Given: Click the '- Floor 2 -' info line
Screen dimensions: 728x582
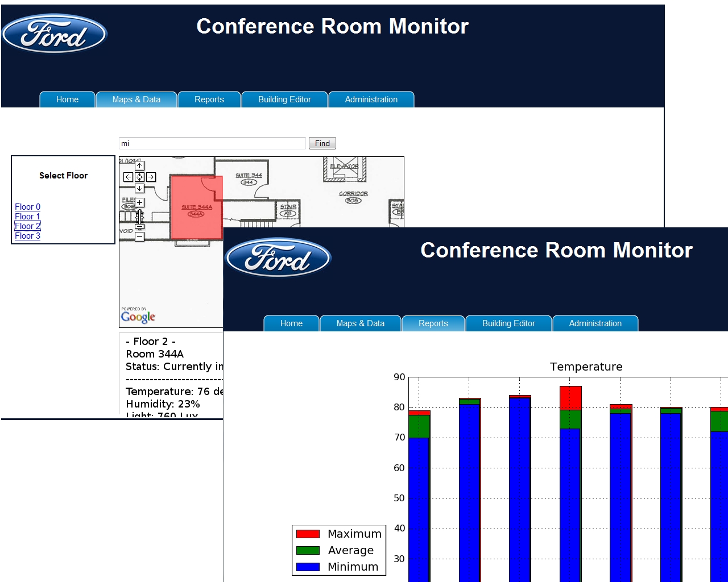Looking at the screenshot, I should tap(151, 342).
